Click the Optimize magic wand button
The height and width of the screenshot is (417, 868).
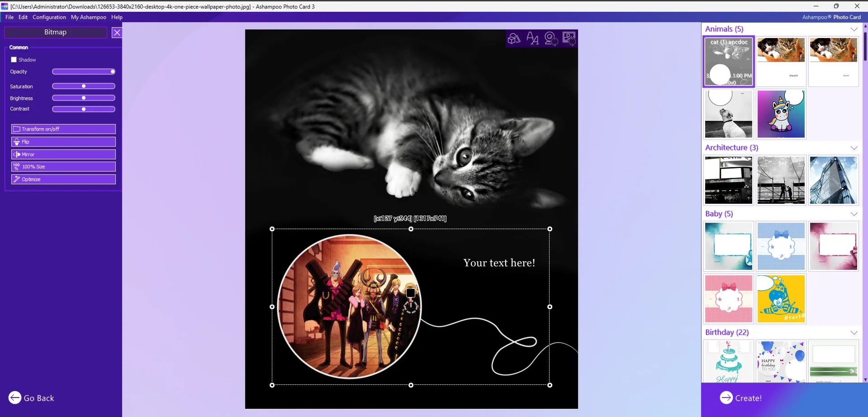click(x=63, y=179)
